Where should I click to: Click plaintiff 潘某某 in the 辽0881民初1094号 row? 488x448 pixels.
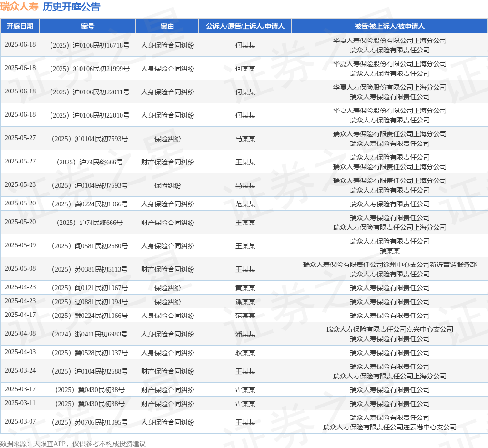tap(245, 302)
